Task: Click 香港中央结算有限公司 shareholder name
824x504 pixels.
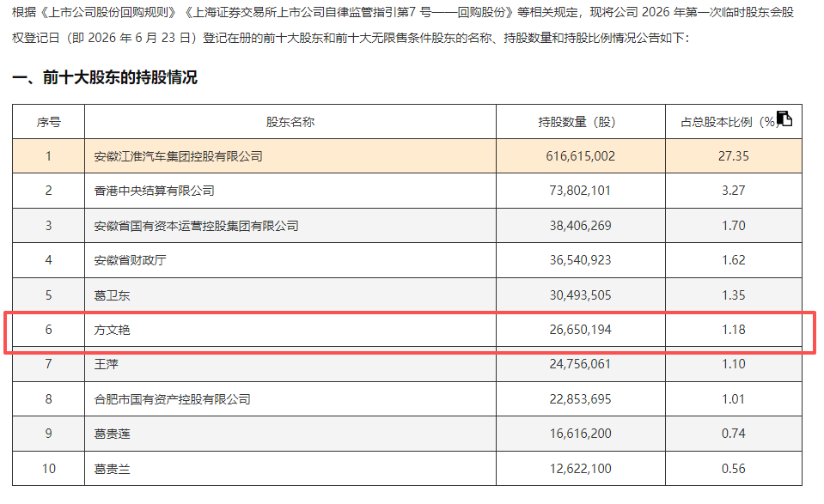Action: (x=154, y=191)
